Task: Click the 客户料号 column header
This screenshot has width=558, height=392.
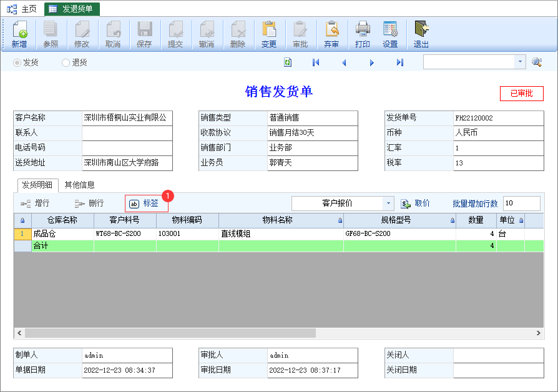Action: [125, 220]
